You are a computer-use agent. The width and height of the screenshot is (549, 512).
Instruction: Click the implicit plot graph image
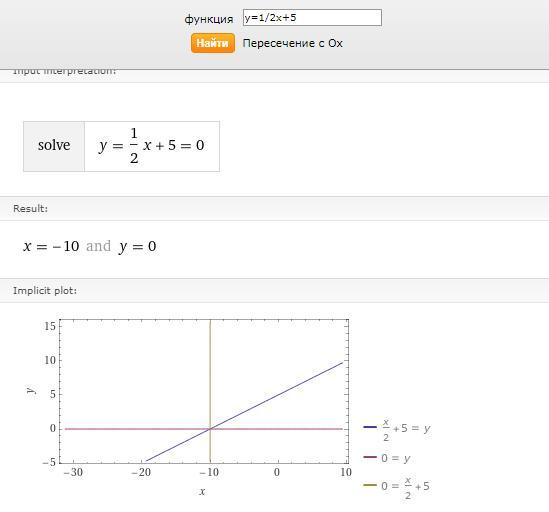coord(204,391)
